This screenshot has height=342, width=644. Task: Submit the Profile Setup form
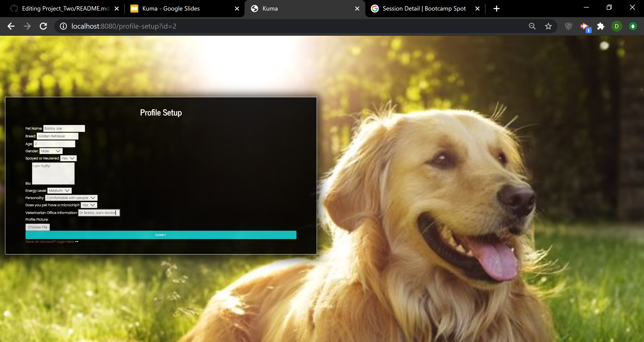coord(161,235)
